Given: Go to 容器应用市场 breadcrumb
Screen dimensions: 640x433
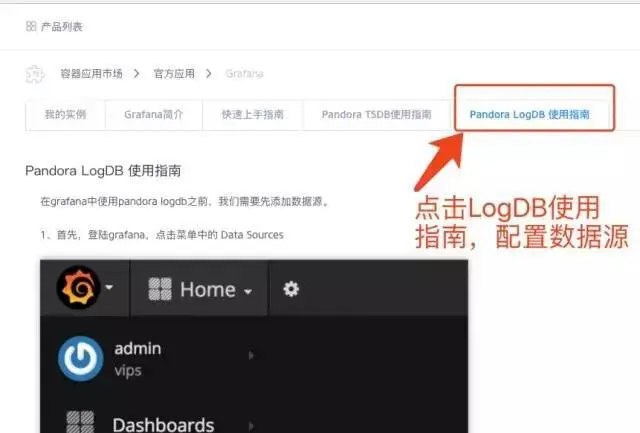Looking at the screenshot, I should coord(91,73).
